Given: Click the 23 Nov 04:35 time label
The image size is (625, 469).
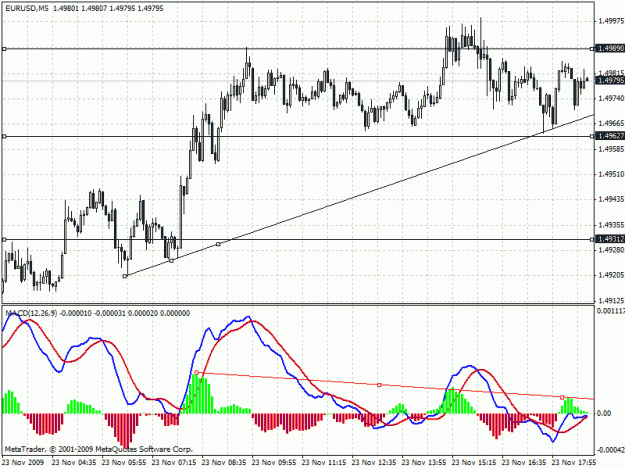Looking at the screenshot, I should point(74,463).
